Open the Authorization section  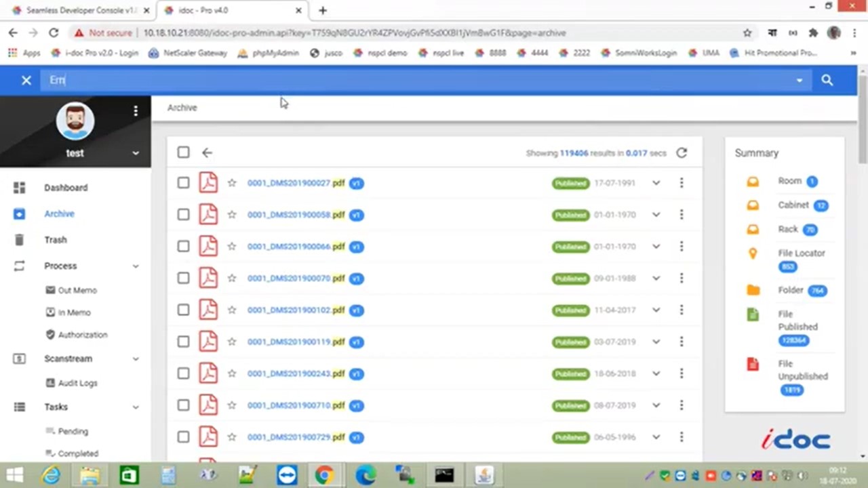[82, 334]
